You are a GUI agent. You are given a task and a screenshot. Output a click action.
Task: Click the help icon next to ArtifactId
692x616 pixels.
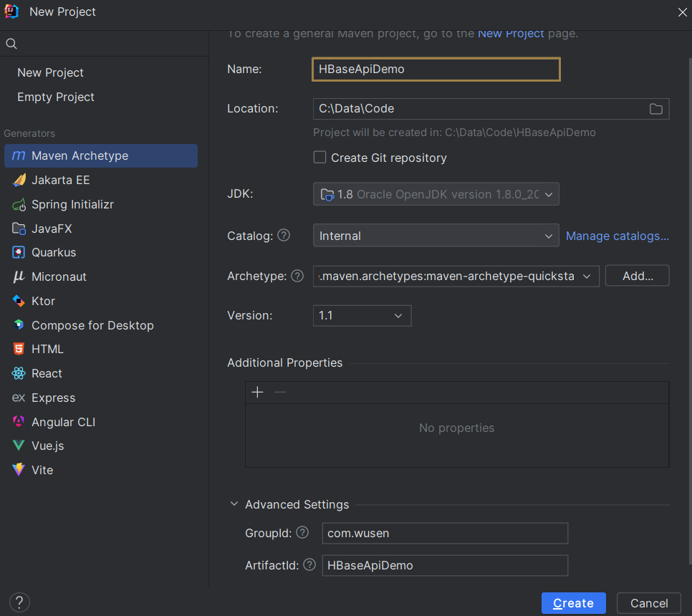[x=309, y=564]
